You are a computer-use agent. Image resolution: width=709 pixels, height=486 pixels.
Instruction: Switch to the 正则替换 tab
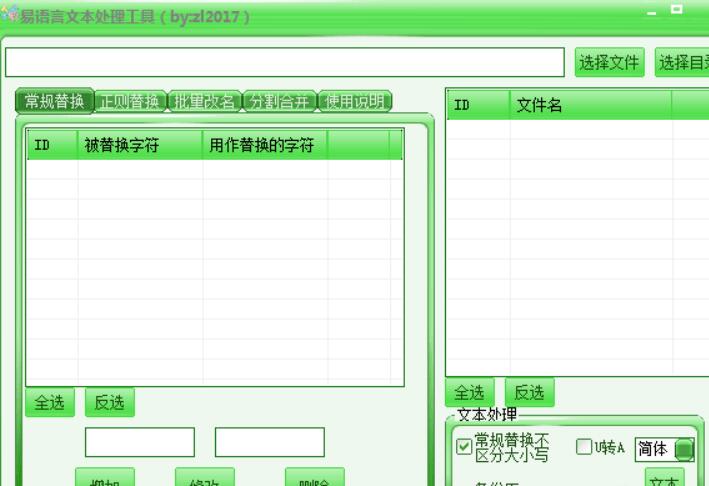point(130,101)
